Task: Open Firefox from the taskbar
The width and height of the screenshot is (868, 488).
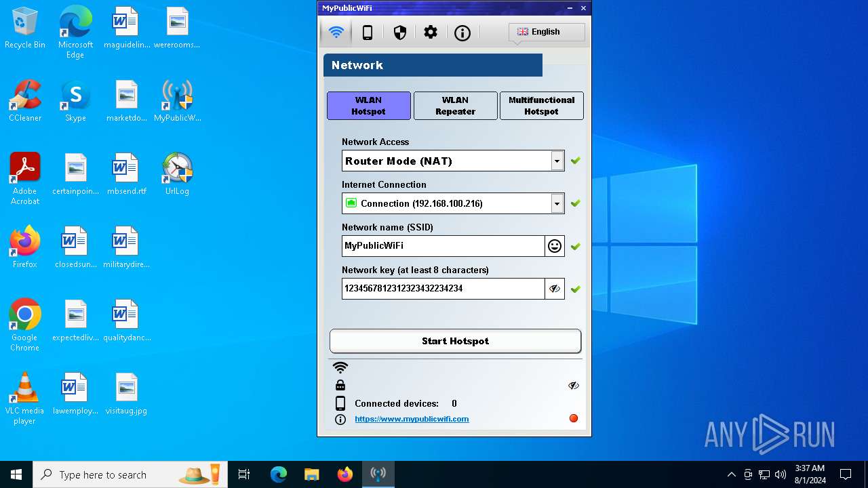Action: click(x=345, y=474)
